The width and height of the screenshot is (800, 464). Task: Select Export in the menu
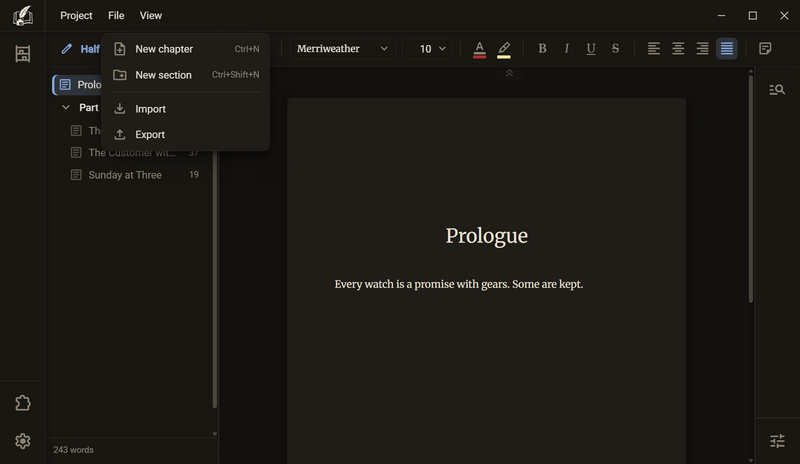tap(186, 134)
